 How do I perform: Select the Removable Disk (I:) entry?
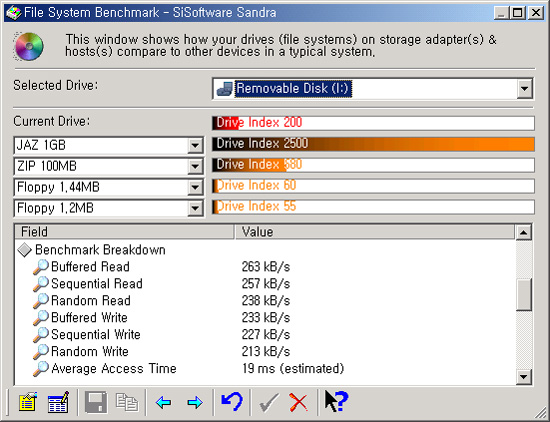(x=293, y=88)
